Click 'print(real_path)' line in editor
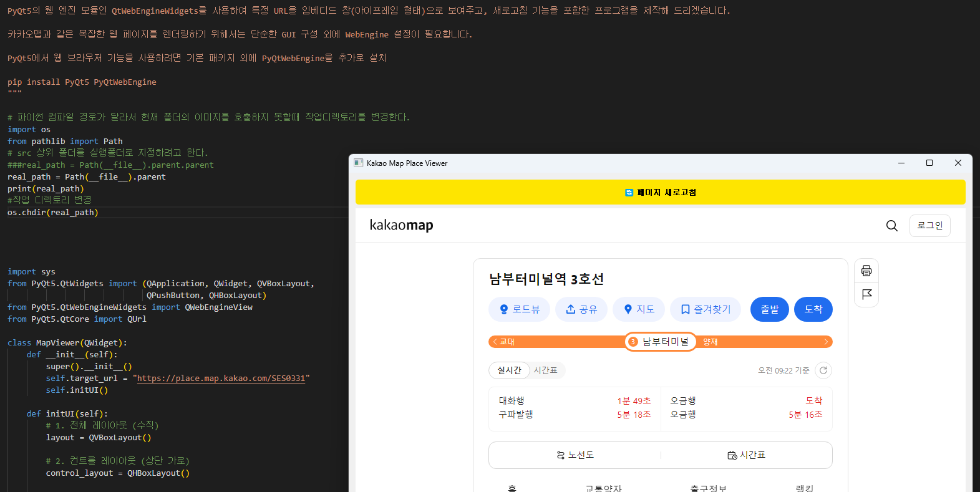Viewport: 980px width, 492px height. (46, 189)
